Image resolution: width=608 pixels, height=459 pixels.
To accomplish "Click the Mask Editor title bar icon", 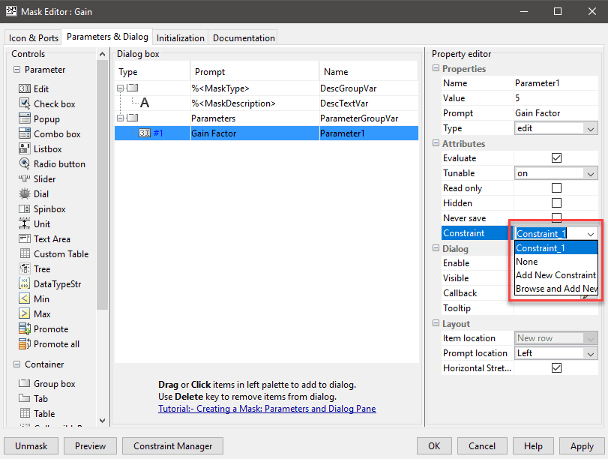I will (11, 11).
